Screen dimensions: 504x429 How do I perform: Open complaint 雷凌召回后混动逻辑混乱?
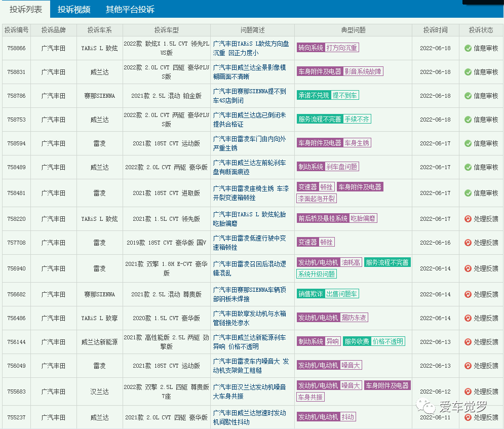(249, 268)
